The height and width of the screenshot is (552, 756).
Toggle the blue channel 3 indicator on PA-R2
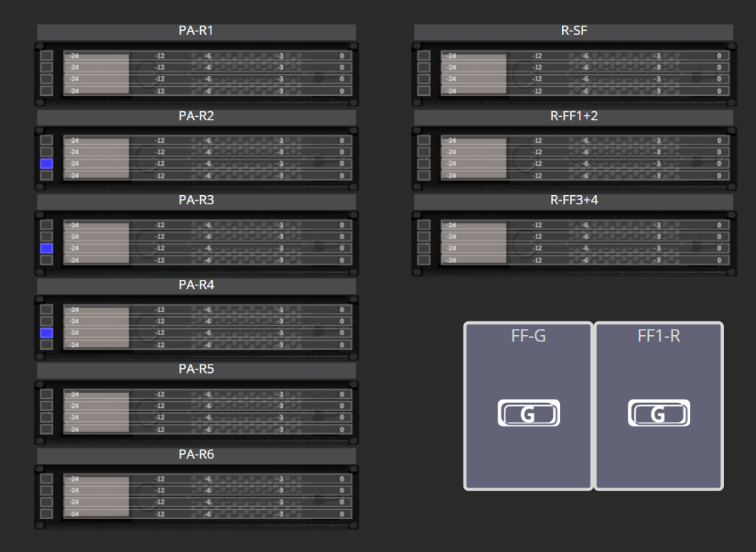click(x=46, y=163)
